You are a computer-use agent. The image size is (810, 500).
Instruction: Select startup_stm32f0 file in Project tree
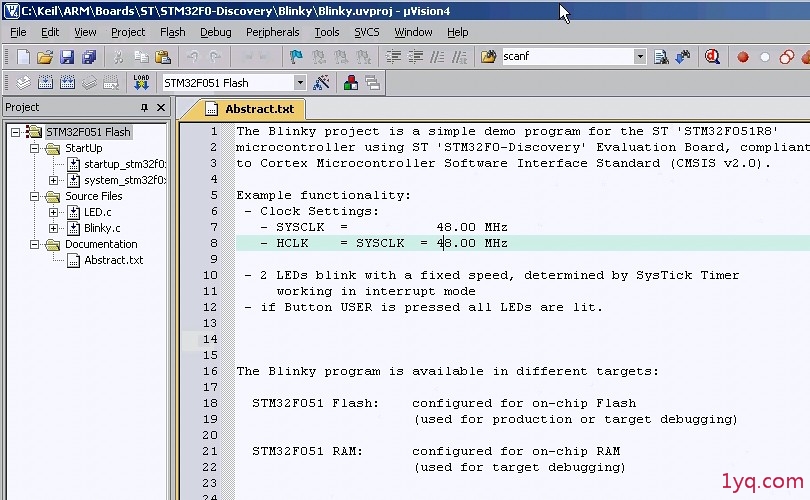tap(125, 164)
